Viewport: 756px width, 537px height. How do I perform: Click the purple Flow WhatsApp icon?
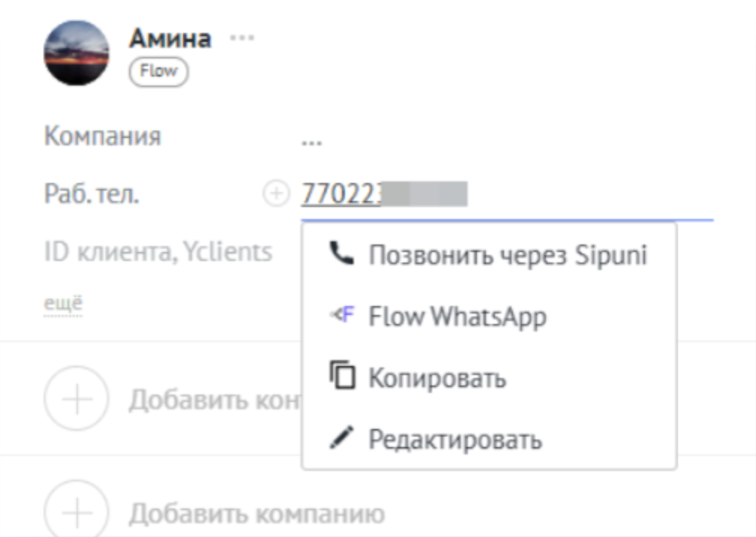[x=341, y=316]
